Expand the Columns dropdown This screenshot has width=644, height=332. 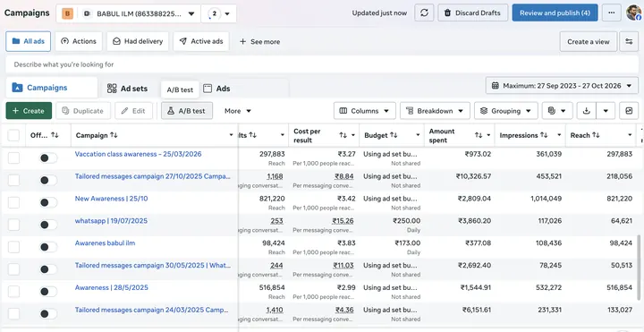[x=365, y=111]
